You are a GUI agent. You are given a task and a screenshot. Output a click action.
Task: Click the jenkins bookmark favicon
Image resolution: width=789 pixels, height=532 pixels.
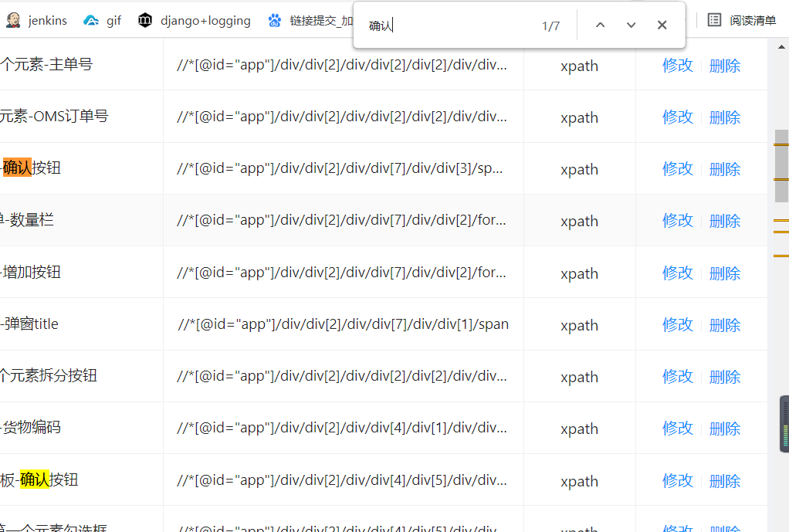click(x=14, y=21)
